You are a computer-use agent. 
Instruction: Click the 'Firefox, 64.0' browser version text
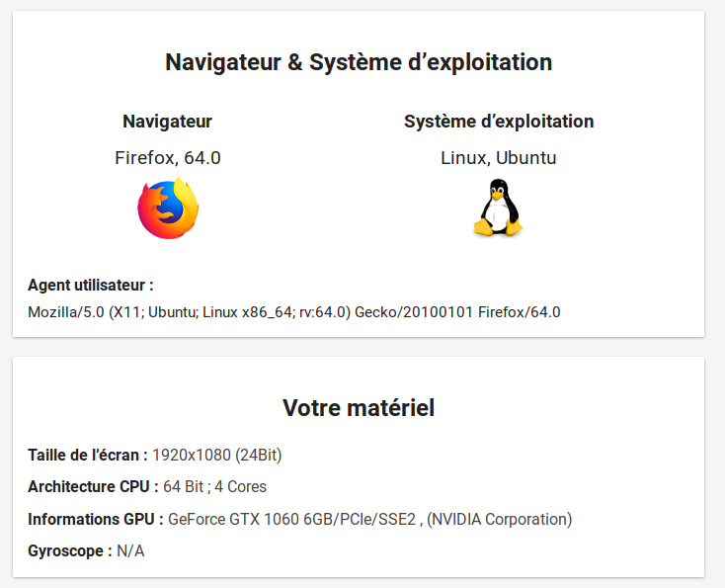point(167,158)
